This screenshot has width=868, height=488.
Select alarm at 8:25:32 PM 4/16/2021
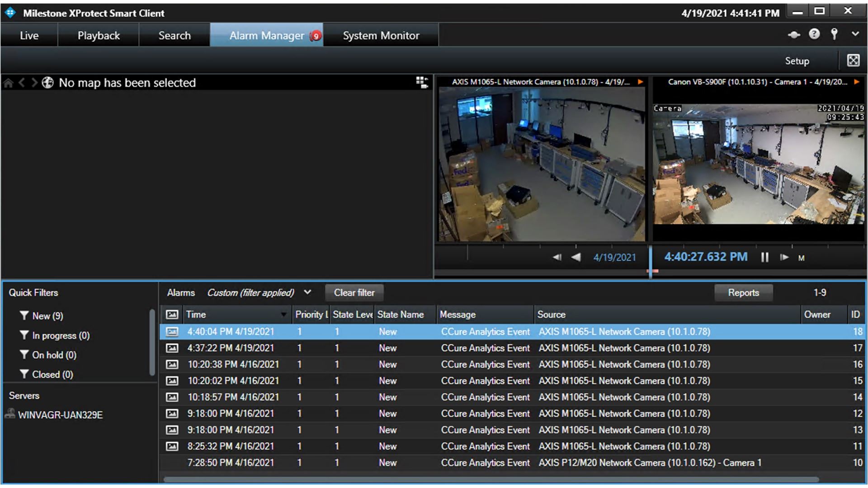[x=513, y=446]
